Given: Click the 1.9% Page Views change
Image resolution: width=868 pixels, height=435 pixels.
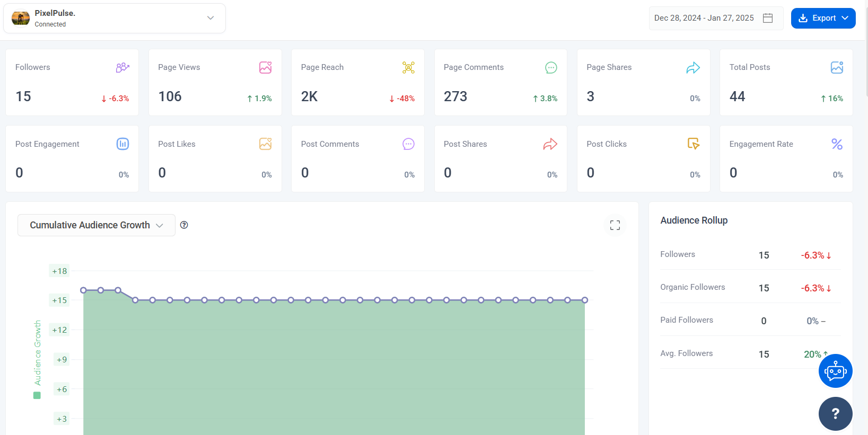Looking at the screenshot, I should 259,99.
